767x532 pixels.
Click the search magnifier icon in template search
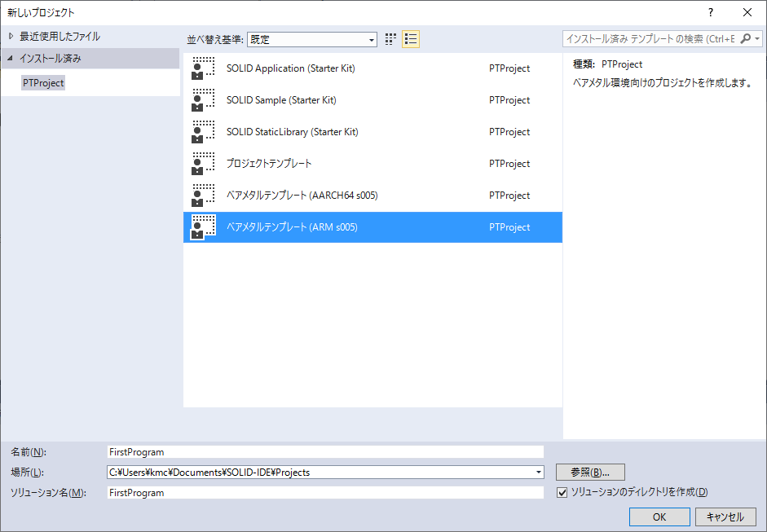[x=746, y=39]
